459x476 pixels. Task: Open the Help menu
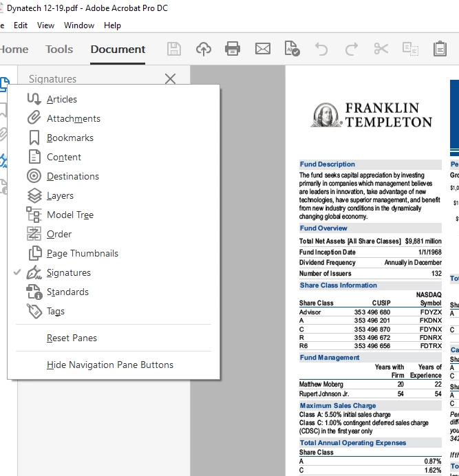point(112,25)
